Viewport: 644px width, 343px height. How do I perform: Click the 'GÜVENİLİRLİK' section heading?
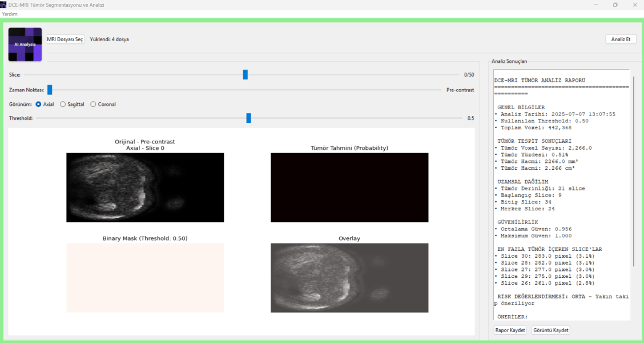(518, 222)
